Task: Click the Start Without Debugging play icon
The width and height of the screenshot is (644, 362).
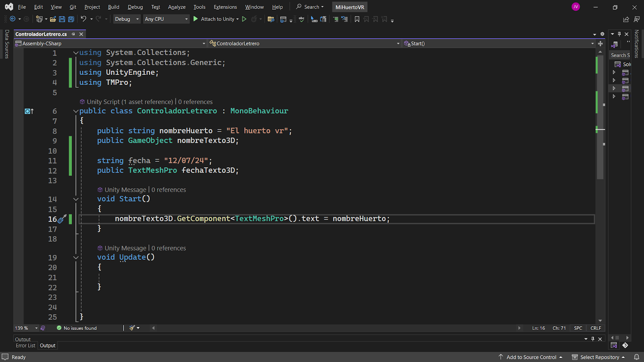Action: 244,19
